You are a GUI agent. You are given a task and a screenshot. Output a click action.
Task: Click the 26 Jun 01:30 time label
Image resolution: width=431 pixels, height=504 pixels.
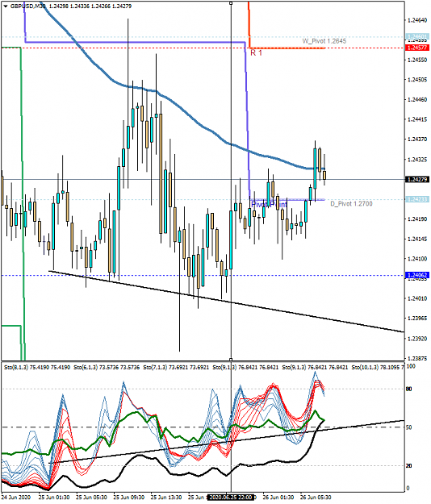click(278, 498)
